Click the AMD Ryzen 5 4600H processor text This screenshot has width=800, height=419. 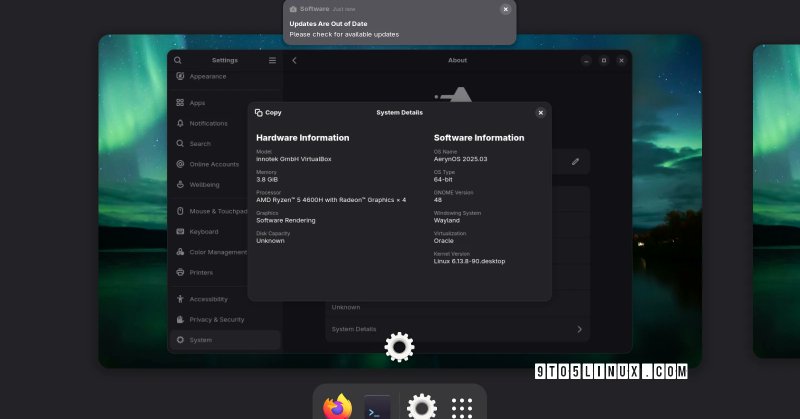331,200
